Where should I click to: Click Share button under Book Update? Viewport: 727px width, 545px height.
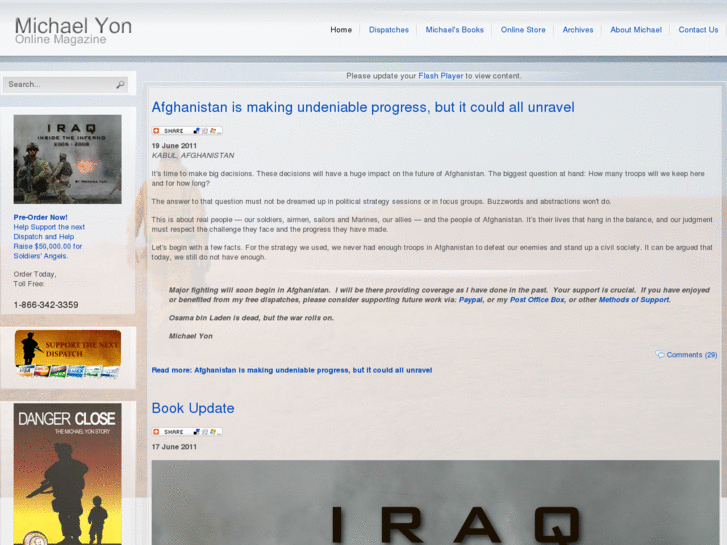[x=187, y=432]
